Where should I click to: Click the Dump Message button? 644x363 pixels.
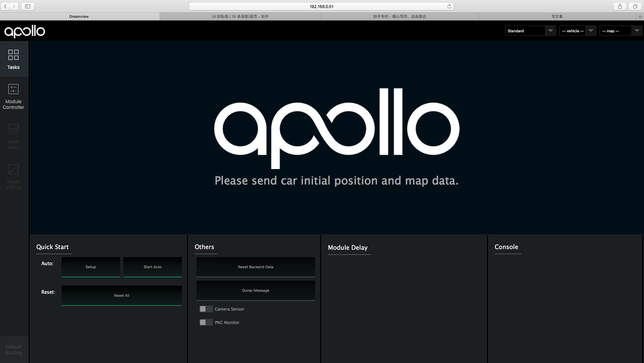tap(256, 291)
